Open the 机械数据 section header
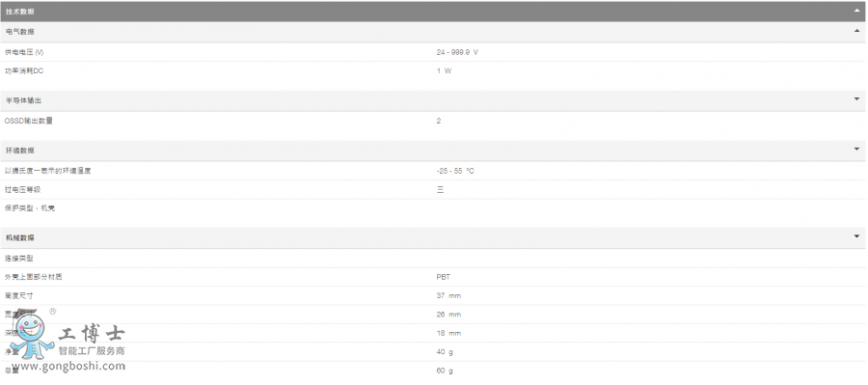 coord(434,237)
